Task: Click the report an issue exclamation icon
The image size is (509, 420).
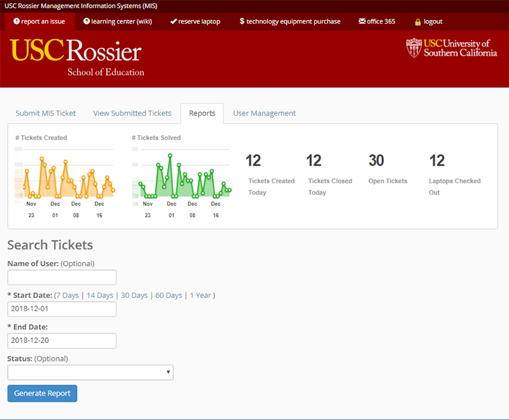Action: (17, 22)
